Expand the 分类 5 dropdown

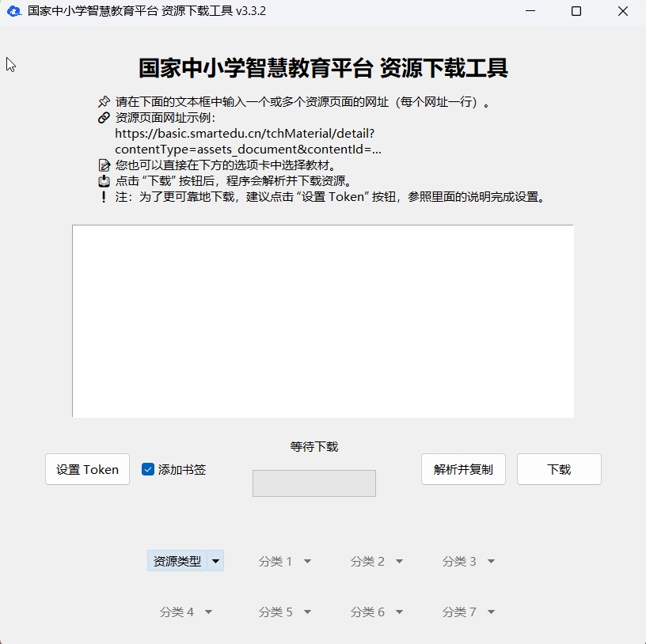pos(285,612)
